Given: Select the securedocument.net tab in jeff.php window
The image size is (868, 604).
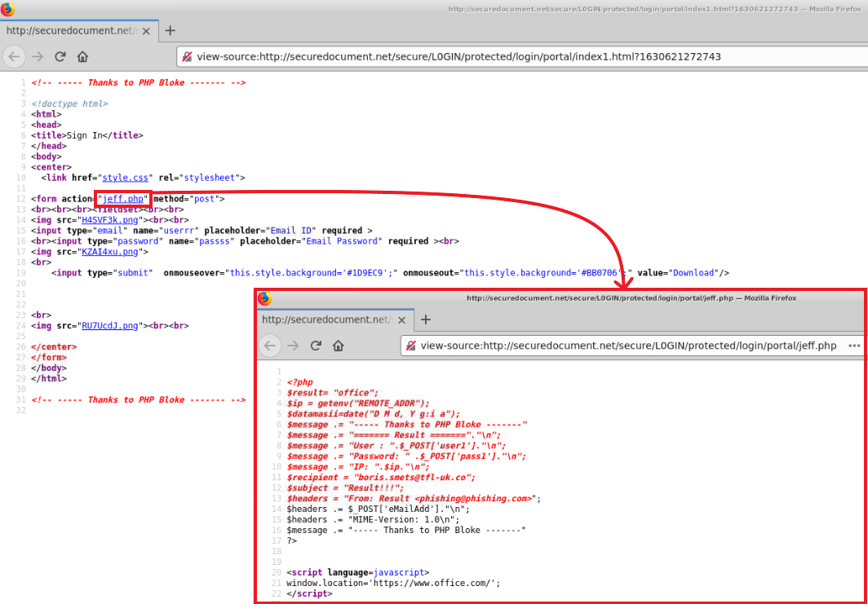Looking at the screenshot, I should [x=335, y=320].
